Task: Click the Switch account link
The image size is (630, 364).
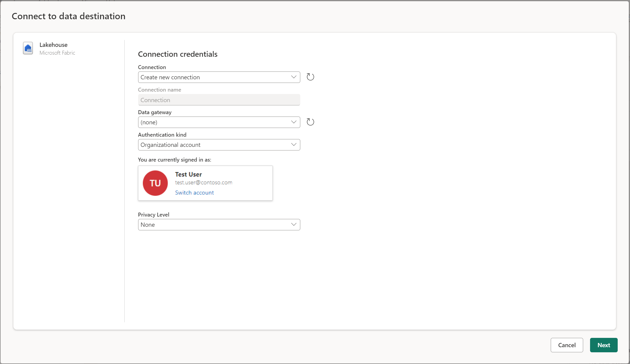Action: coord(194,193)
